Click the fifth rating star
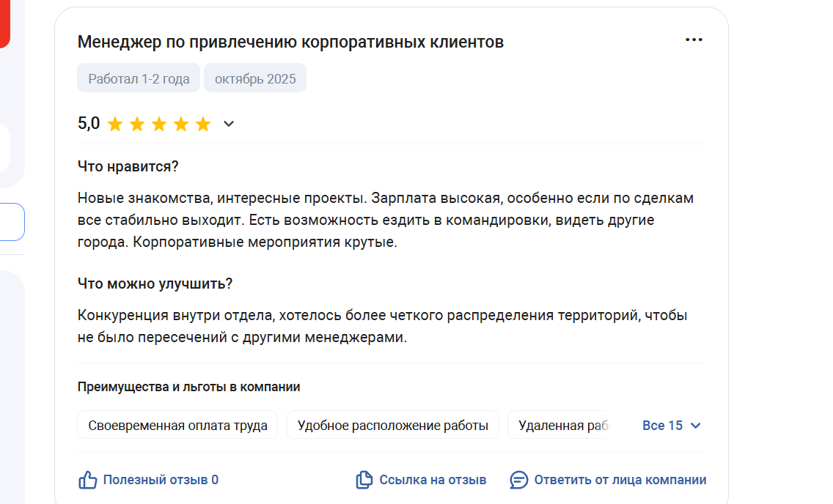The height and width of the screenshot is (504, 833). tap(203, 124)
